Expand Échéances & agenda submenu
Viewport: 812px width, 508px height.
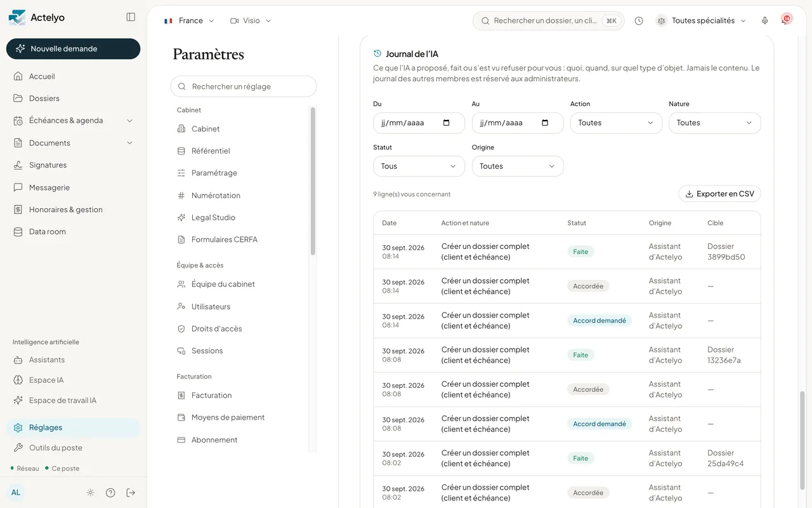[130, 121]
